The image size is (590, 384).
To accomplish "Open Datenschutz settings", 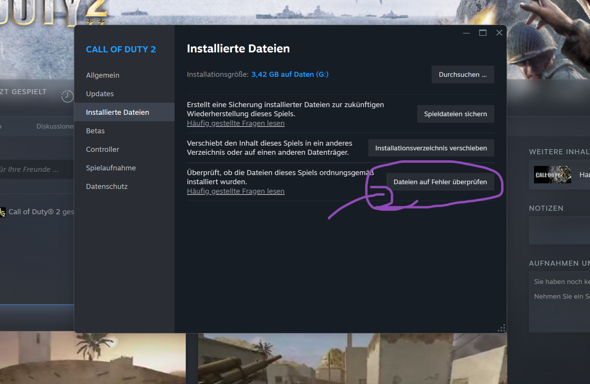I will pyautogui.click(x=106, y=186).
